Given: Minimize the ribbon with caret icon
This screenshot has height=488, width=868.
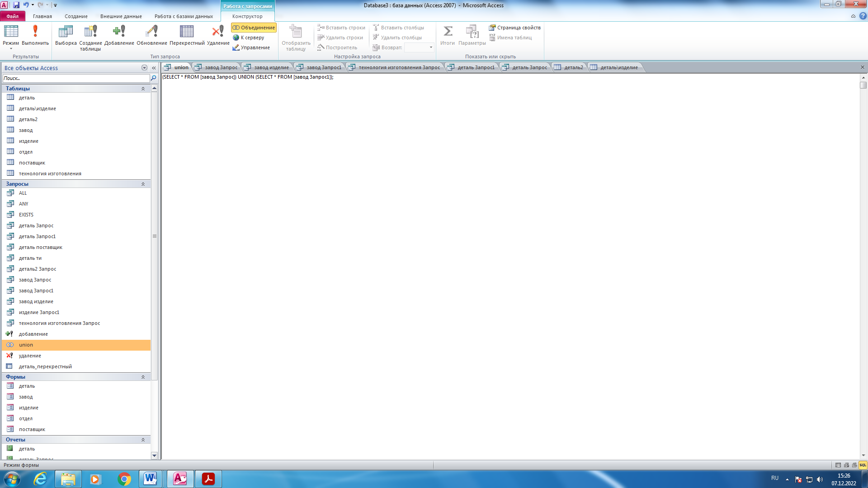Looking at the screenshot, I should (853, 16).
